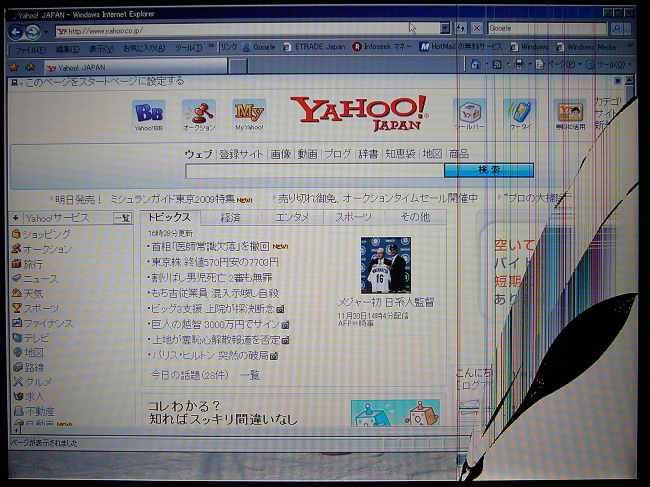650x487 pixels.
Task: Select the ウェブ search category
Action: pos(199,154)
